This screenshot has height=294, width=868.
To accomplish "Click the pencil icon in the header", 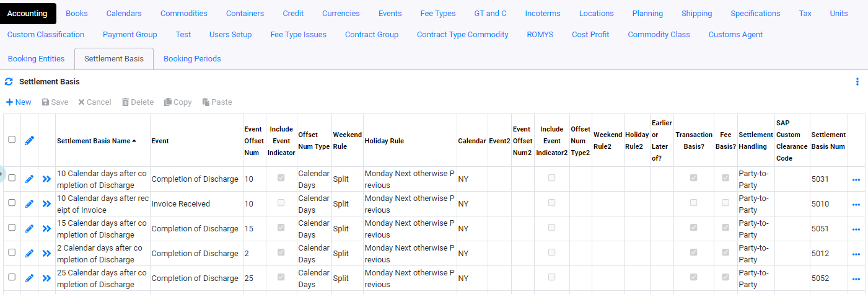I will pyautogui.click(x=29, y=141).
